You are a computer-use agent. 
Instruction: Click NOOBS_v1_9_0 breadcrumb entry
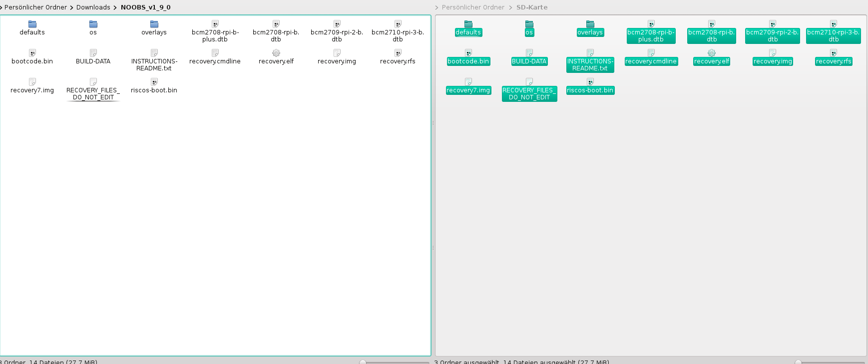click(x=146, y=7)
